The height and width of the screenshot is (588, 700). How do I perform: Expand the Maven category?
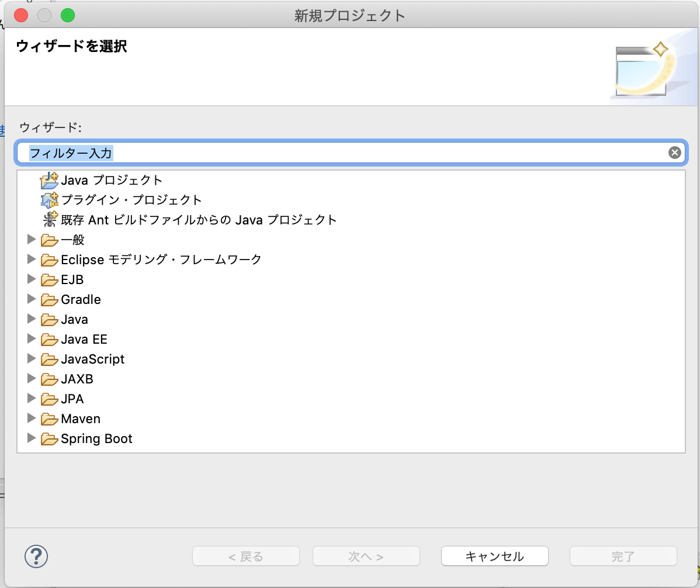tap(31, 418)
